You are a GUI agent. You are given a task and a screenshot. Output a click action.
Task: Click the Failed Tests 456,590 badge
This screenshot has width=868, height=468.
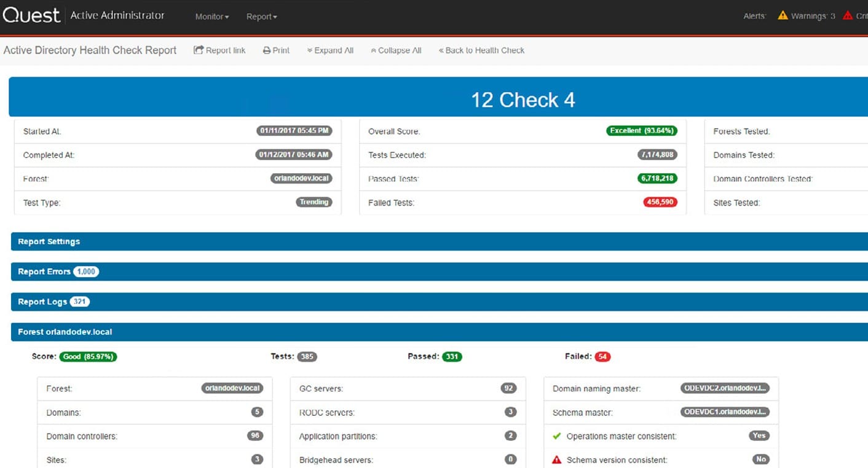point(660,202)
